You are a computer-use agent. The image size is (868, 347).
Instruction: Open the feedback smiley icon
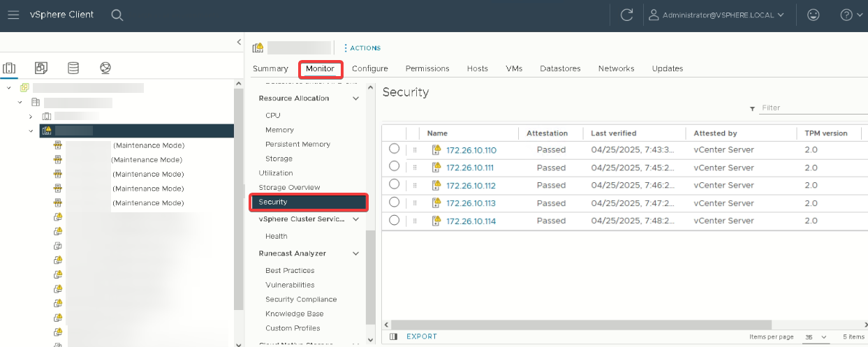[x=813, y=15]
